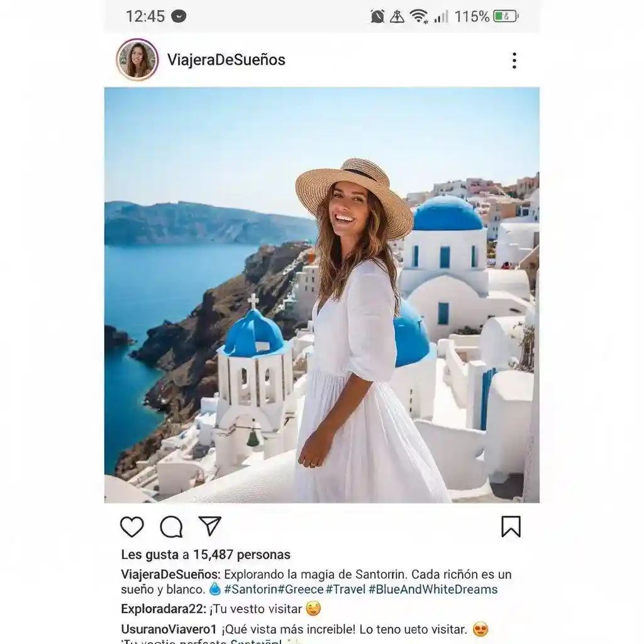
Task: Tap ViajeraDeSueños username in the caption
Action: coord(170,574)
